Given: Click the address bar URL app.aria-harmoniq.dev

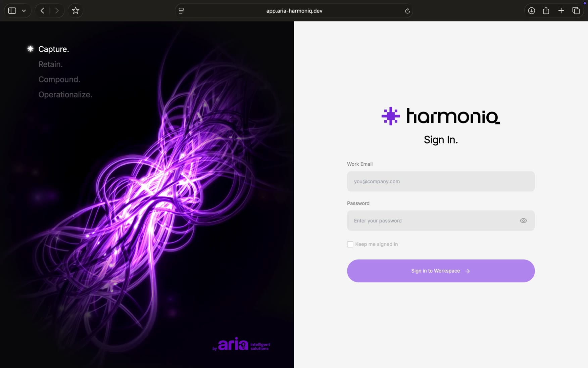Looking at the screenshot, I should [294, 11].
